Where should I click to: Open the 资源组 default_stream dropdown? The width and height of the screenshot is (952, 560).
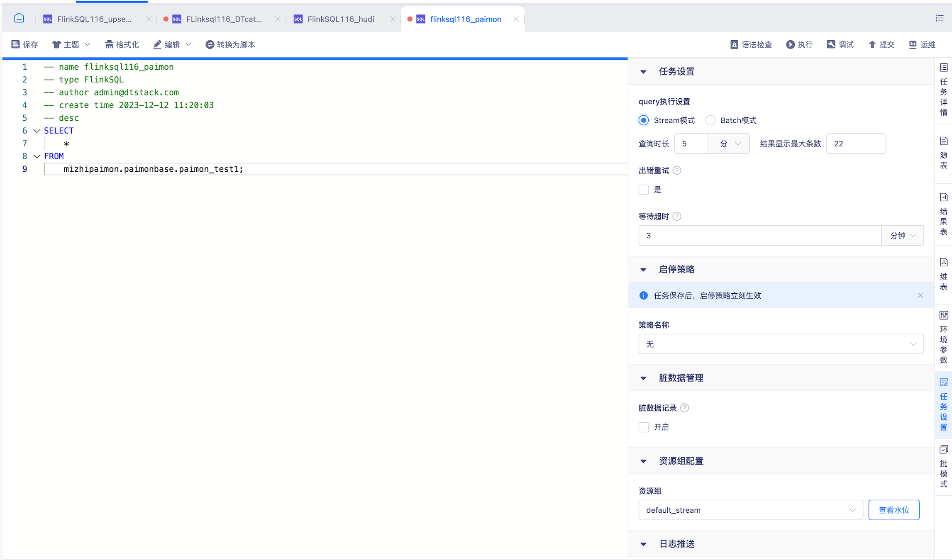tap(750, 510)
